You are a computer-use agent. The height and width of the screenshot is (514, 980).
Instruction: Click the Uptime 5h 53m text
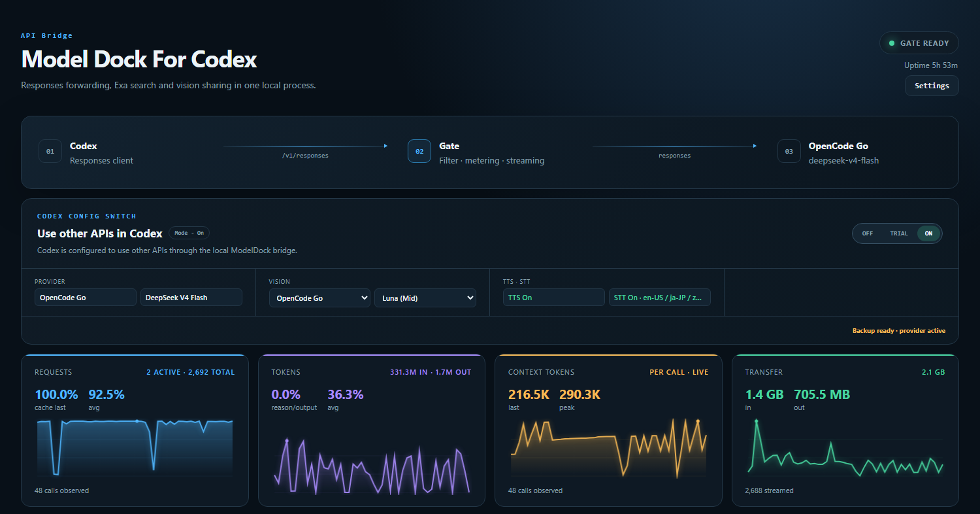[x=931, y=65]
